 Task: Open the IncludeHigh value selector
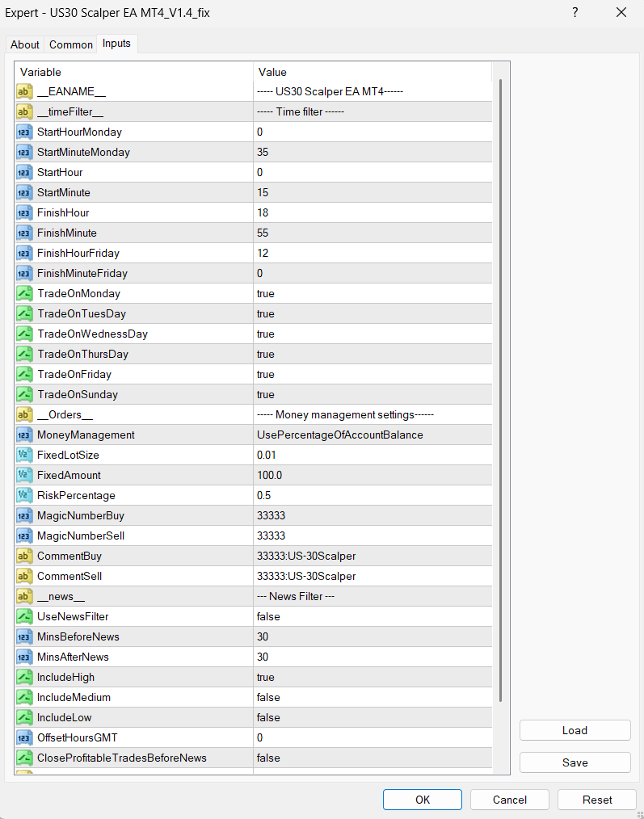(372, 677)
